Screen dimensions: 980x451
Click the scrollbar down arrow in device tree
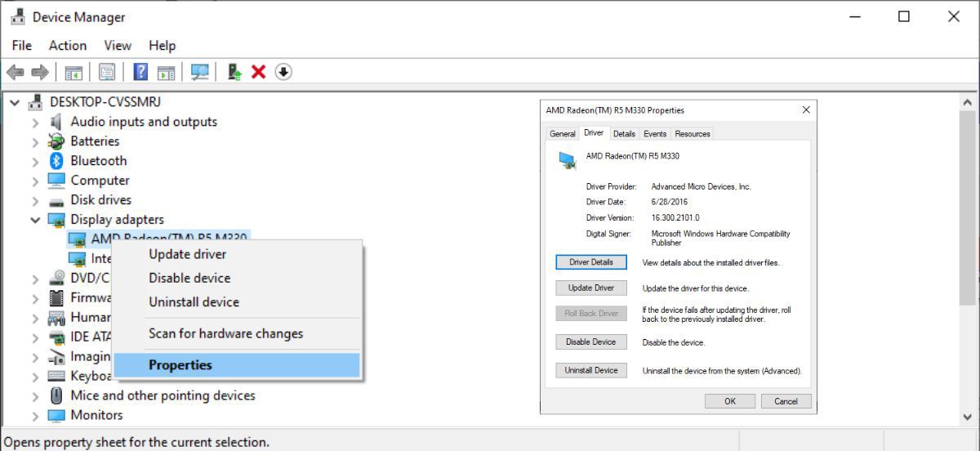tap(968, 418)
